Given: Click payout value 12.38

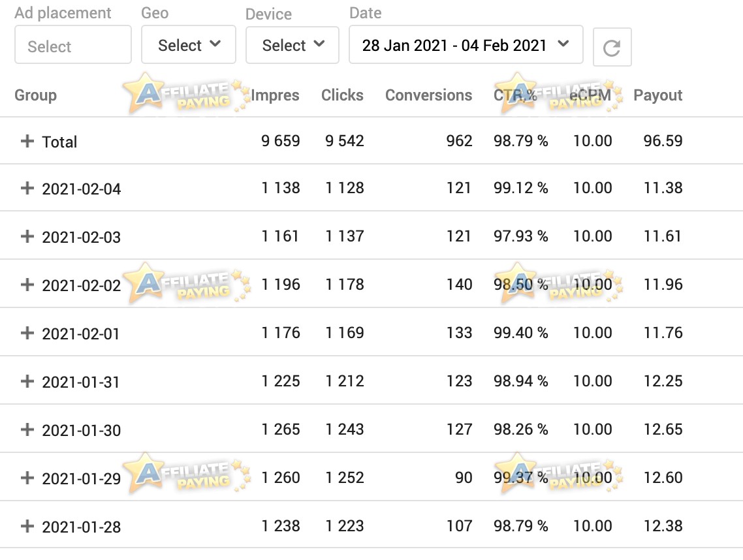Looking at the screenshot, I should (663, 526).
